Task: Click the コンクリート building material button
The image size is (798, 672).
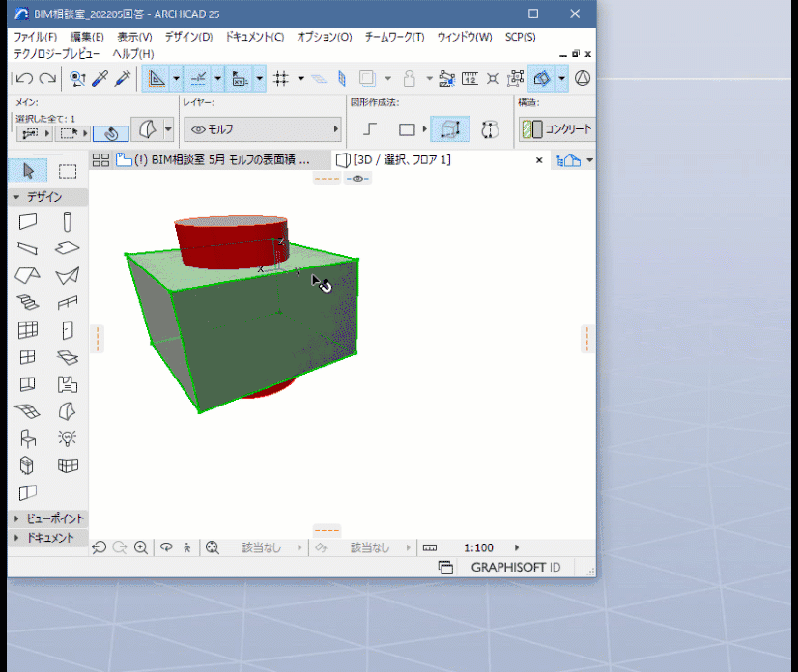Action: 556,129
